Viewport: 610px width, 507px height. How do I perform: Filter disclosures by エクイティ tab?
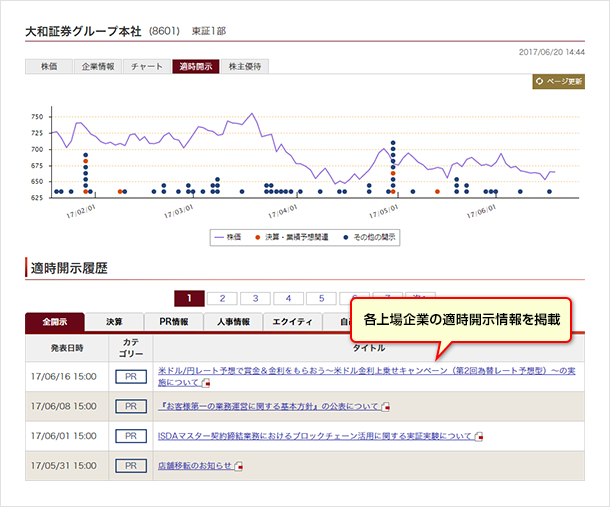click(x=293, y=322)
